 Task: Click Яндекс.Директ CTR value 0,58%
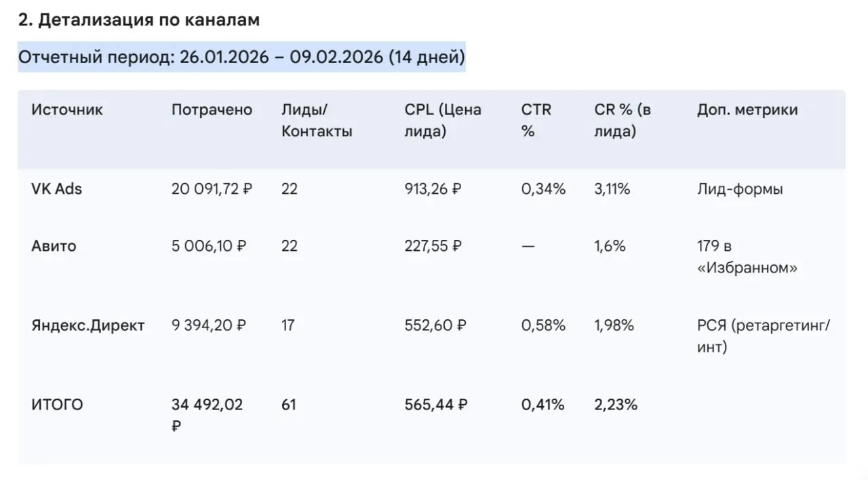click(543, 325)
